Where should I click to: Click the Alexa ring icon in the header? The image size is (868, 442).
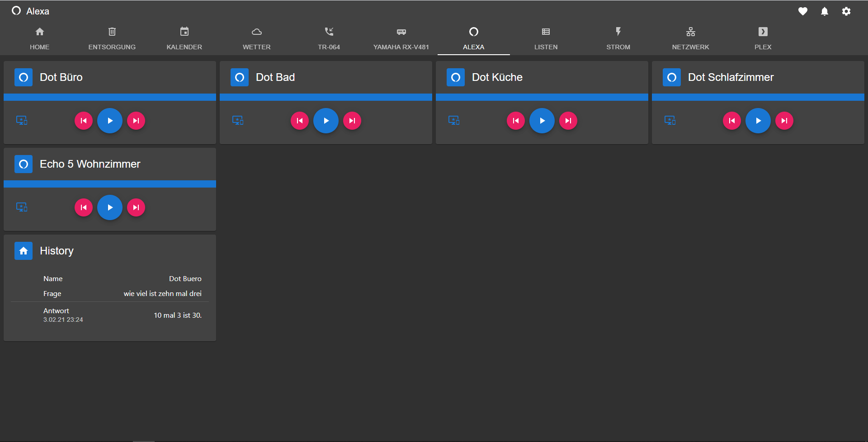pos(16,11)
